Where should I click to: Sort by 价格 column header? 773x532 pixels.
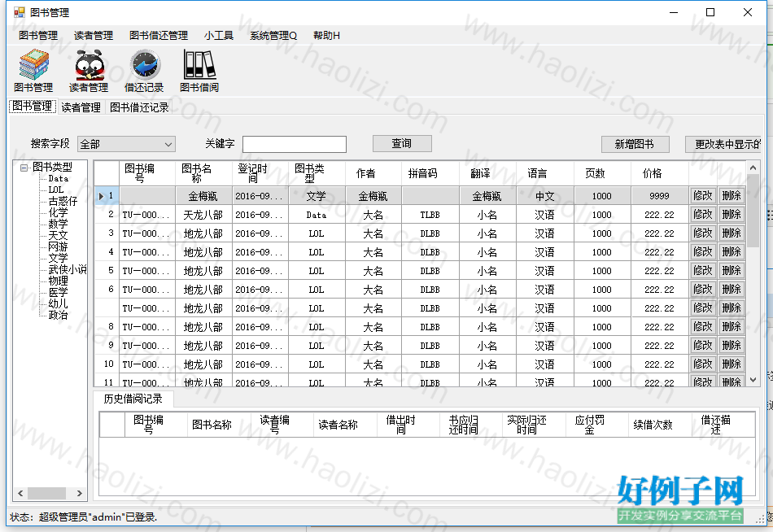tap(660, 173)
